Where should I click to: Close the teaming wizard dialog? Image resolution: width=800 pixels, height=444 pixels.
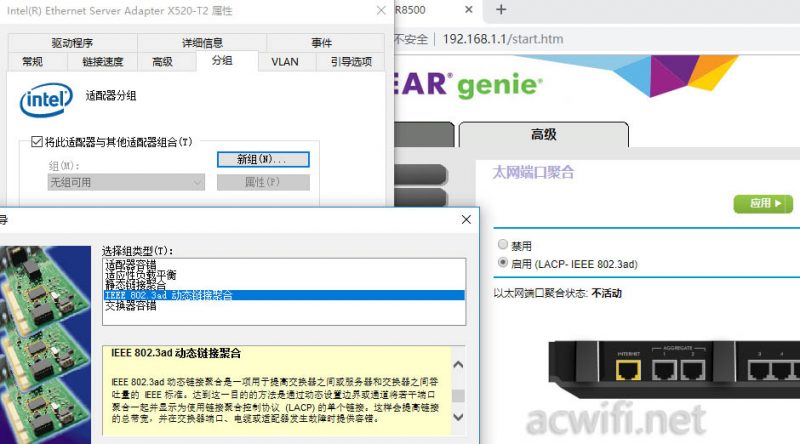pyautogui.click(x=466, y=219)
